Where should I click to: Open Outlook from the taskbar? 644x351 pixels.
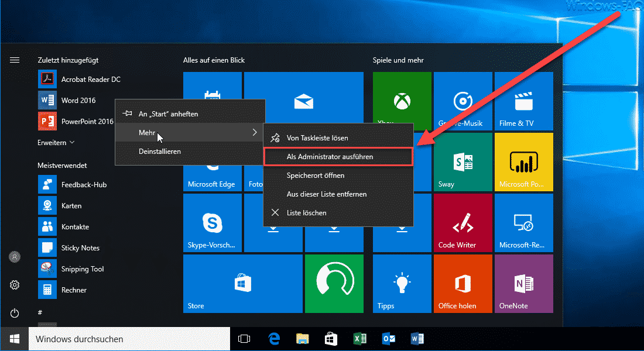389,339
